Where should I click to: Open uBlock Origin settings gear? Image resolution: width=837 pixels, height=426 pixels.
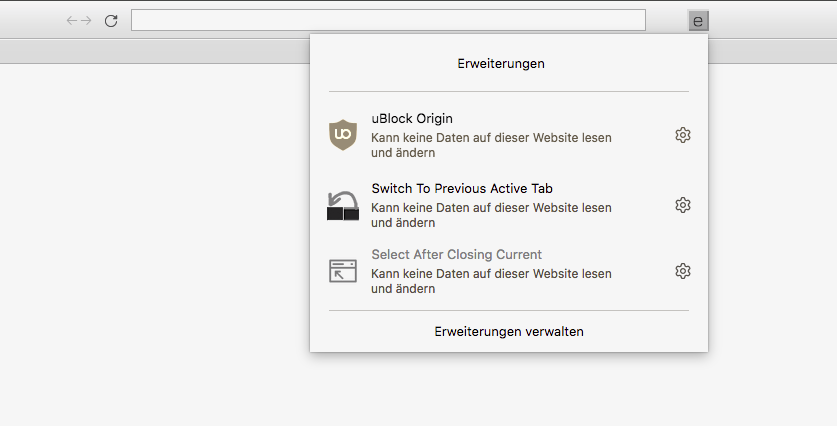click(683, 135)
